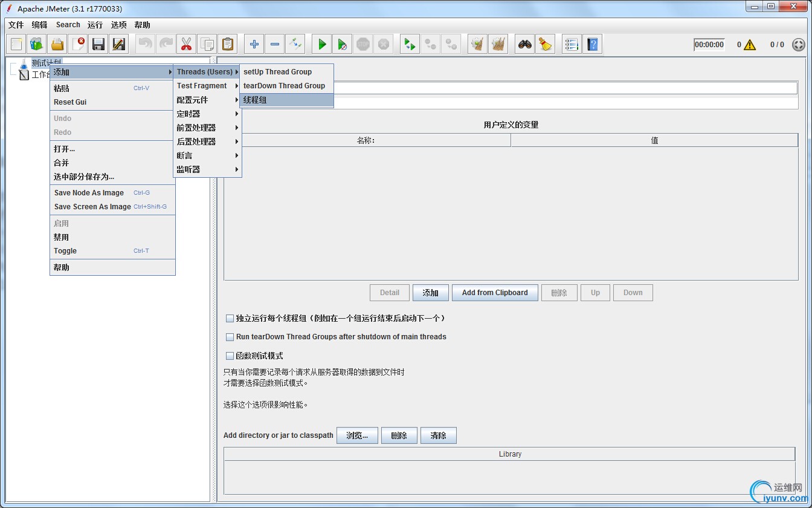Click the Expand All plus icon
The width and height of the screenshot is (812, 508).
254,44
